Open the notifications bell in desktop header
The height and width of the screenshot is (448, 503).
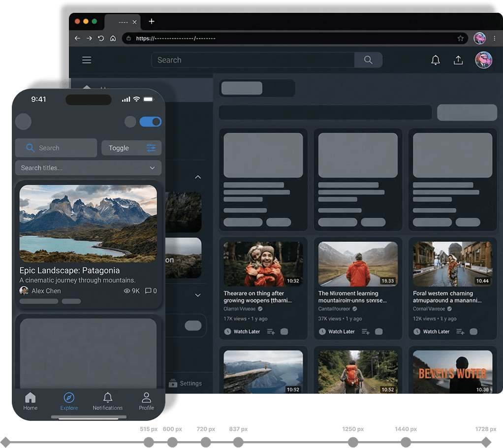point(436,60)
